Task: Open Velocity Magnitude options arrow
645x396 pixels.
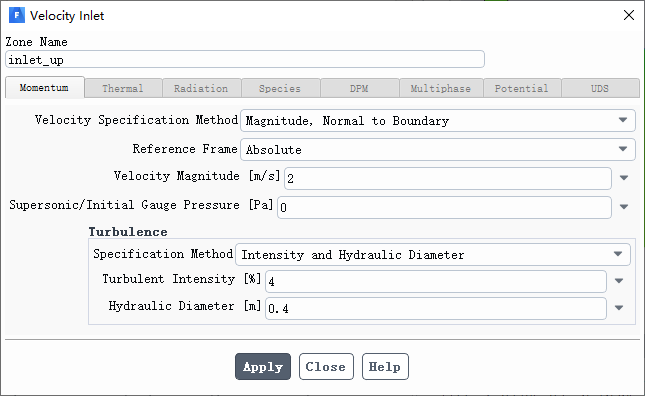Action: point(624,178)
